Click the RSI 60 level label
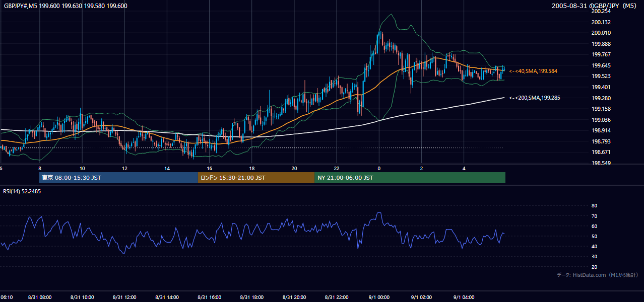Screen dimensions: 644x302 point(594,226)
